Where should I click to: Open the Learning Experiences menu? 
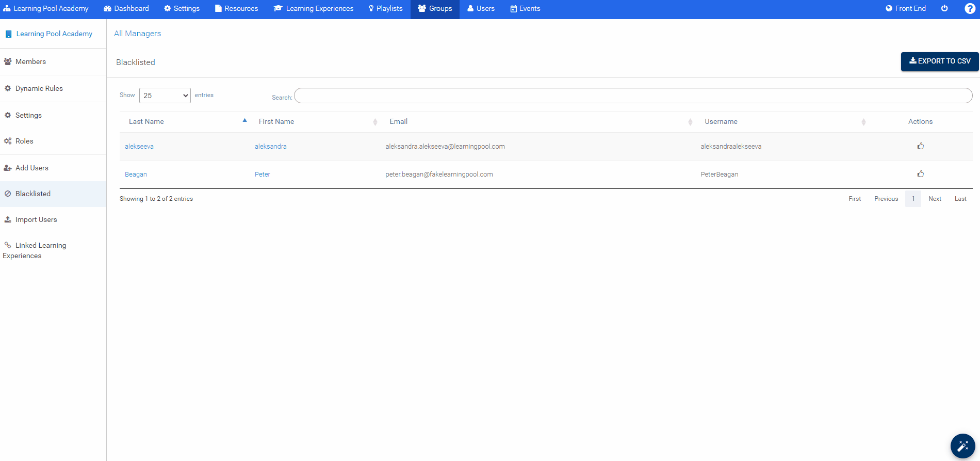[314, 8]
